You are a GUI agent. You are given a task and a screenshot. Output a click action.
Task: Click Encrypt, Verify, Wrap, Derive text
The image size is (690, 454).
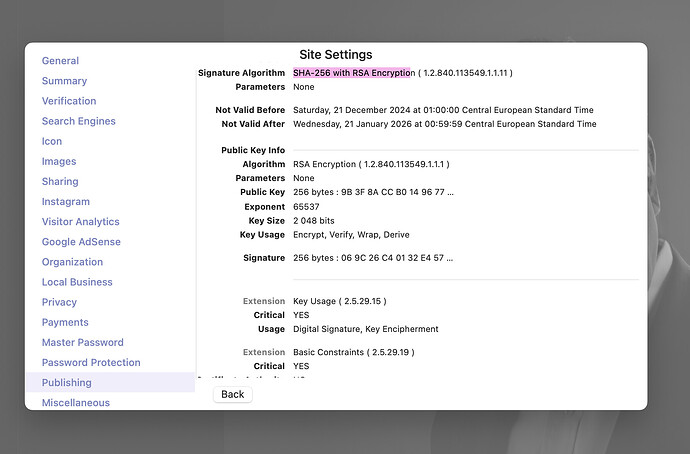pyautogui.click(x=351, y=235)
